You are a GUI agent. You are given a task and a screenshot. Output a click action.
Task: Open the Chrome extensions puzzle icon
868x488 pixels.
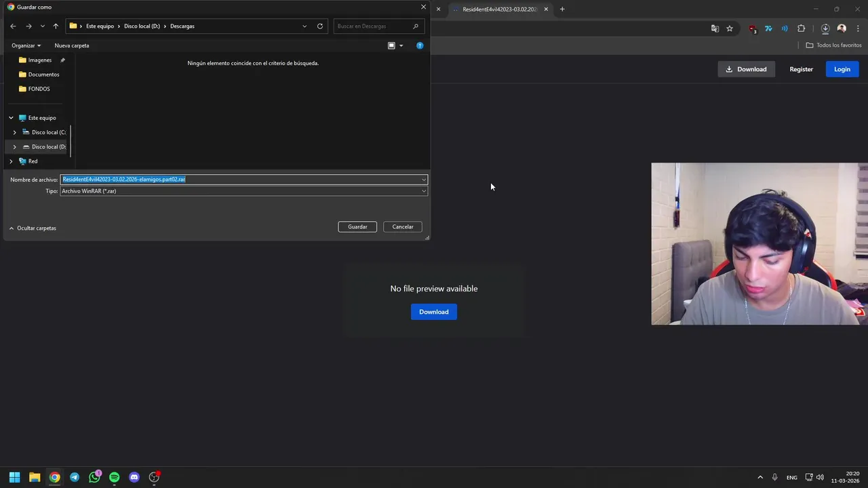click(801, 28)
